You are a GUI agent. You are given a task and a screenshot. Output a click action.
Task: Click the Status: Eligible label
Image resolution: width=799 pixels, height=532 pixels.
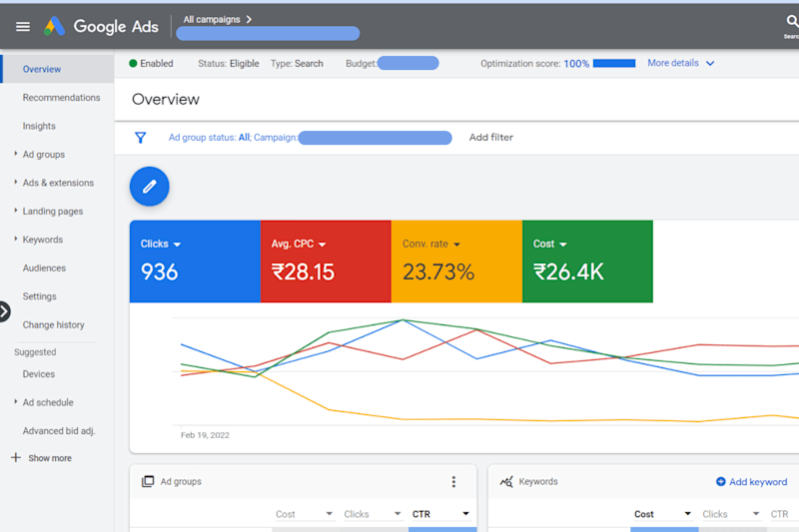(229, 64)
